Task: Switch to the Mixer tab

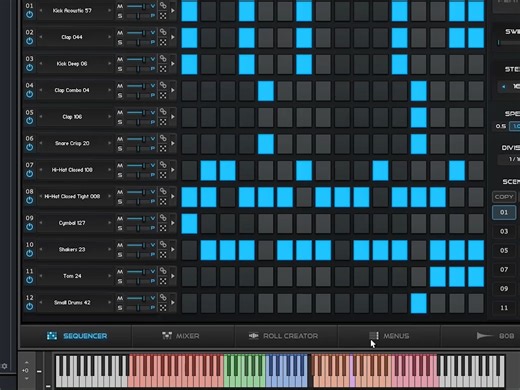Action: point(180,336)
